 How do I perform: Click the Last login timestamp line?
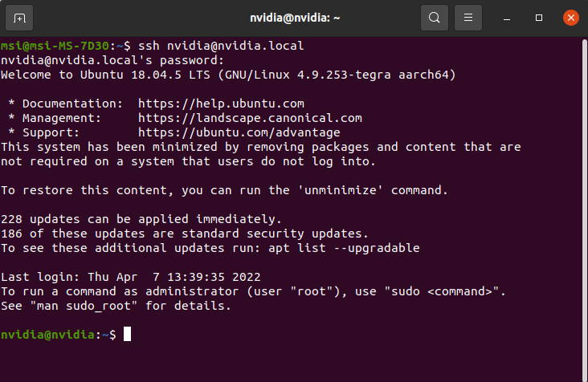click(130, 277)
